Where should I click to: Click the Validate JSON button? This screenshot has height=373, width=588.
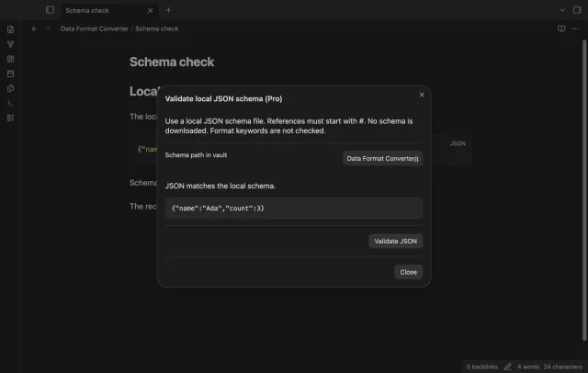[395, 242]
